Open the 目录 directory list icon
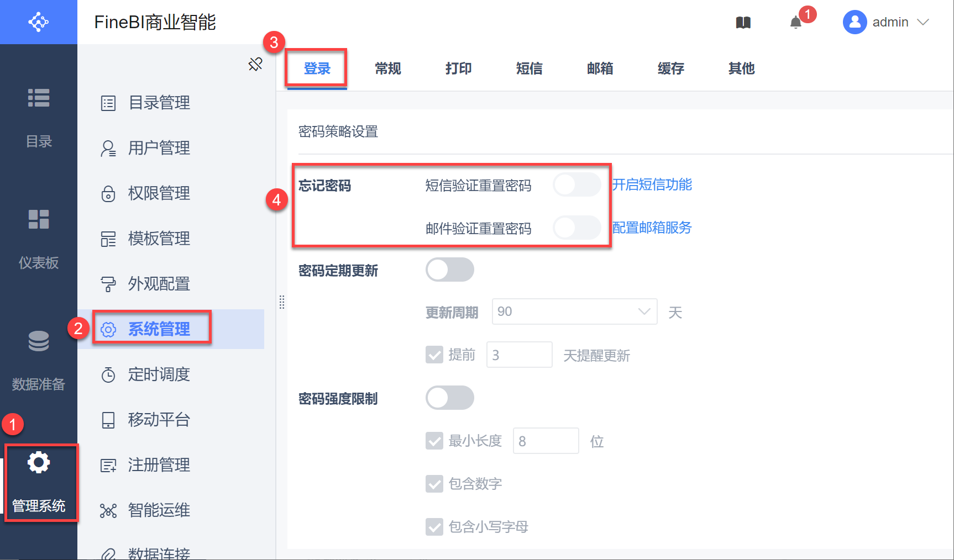The image size is (954, 560). point(39,98)
